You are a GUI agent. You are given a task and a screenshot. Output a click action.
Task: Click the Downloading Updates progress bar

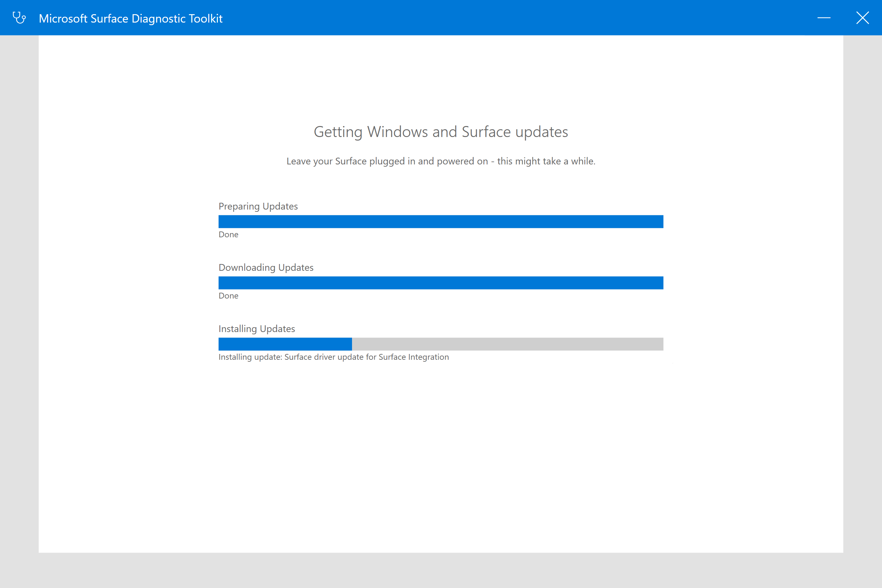click(441, 283)
